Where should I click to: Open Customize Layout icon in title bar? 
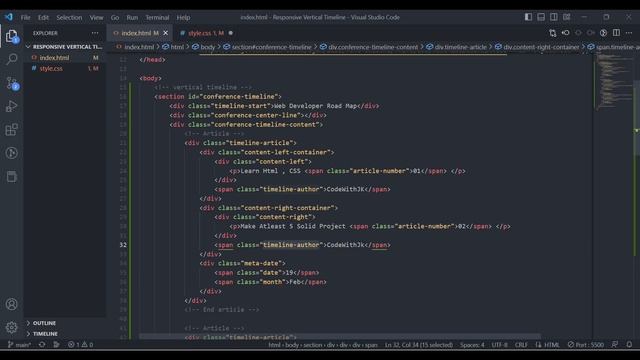pos(567,17)
